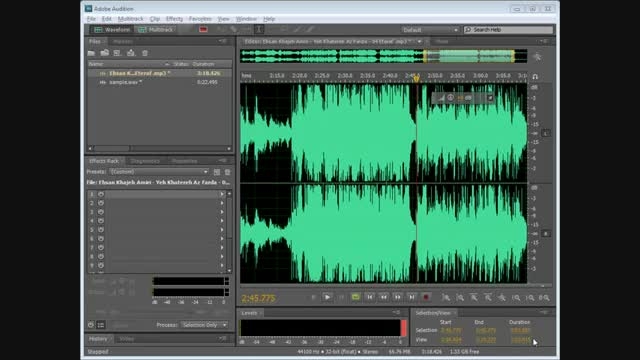Viewport: 640px width, 360px height.
Task: Expand effect slot 4 arrow menu
Action: [222, 221]
